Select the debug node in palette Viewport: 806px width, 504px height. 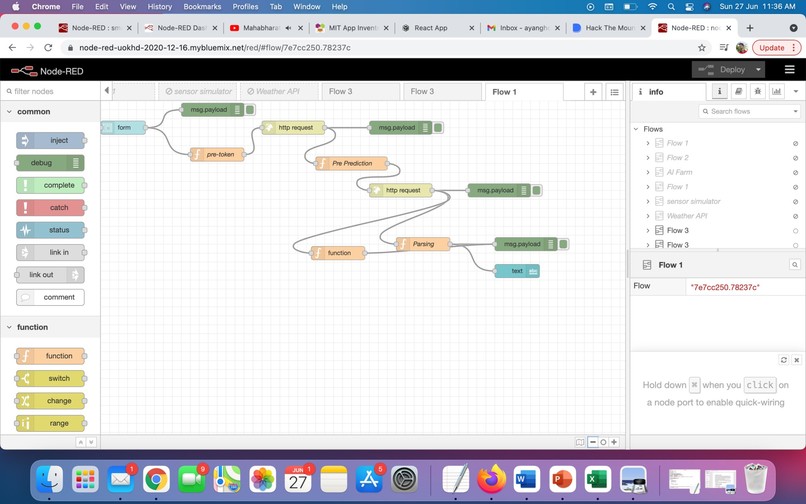point(50,163)
